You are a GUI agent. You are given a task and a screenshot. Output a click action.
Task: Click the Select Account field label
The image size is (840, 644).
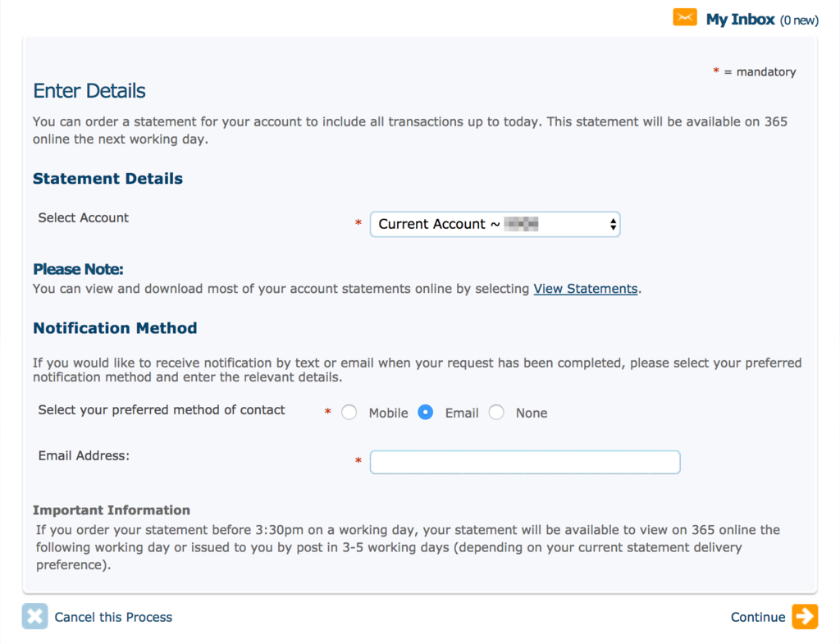pyautogui.click(x=84, y=217)
